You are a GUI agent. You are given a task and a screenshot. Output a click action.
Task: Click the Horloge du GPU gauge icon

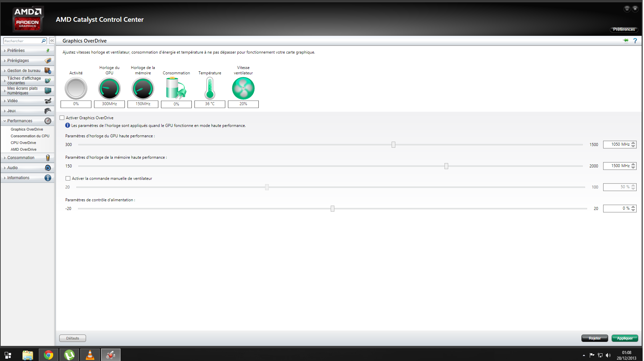coord(109,88)
